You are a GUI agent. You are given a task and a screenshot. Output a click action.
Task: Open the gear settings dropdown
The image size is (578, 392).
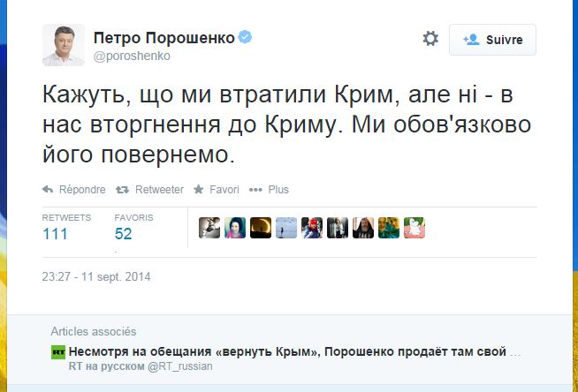coord(430,39)
